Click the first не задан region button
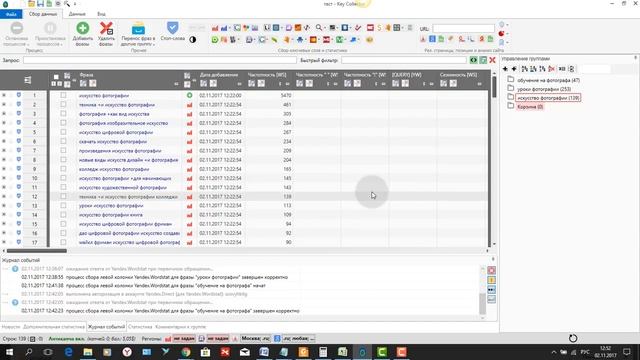This screenshot has width=640, height=360. [x=184, y=338]
